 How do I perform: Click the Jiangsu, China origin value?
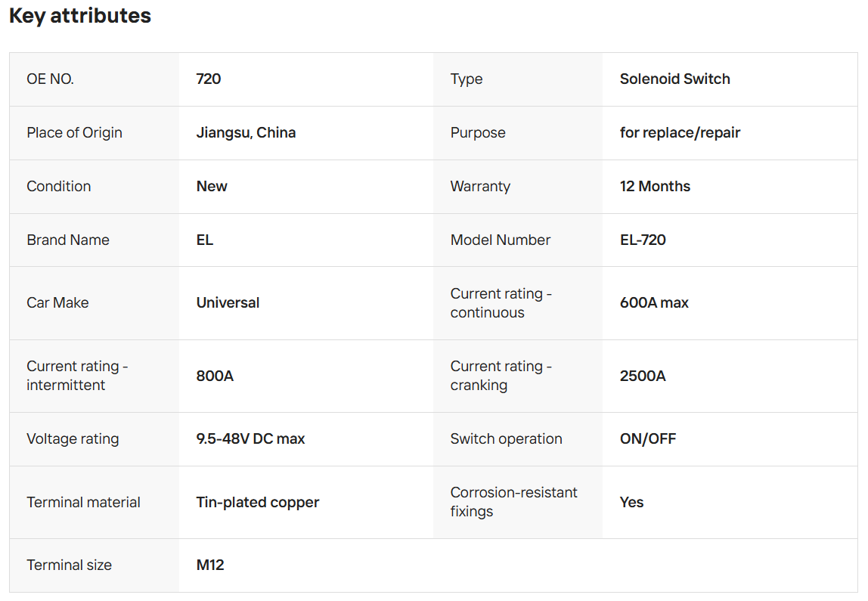[x=246, y=133]
